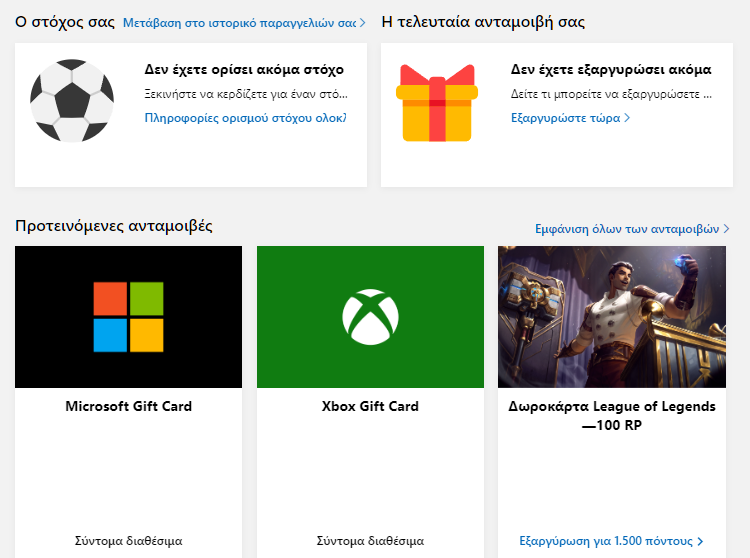This screenshot has width=750, height=558.
Task: Click the Xbox logo card image
Action: (x=370, y=317)
